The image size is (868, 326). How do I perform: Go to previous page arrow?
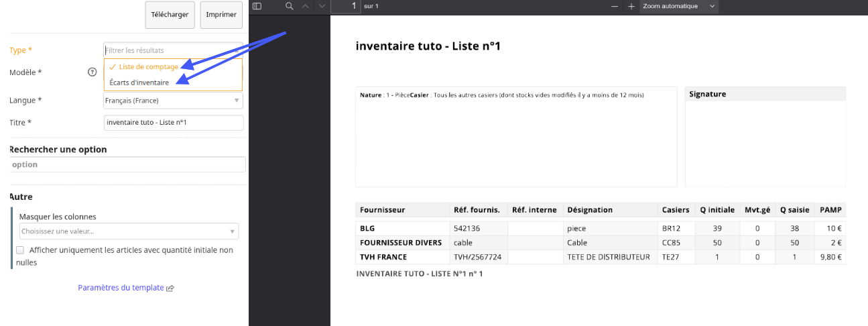click(x=306, y=6)
